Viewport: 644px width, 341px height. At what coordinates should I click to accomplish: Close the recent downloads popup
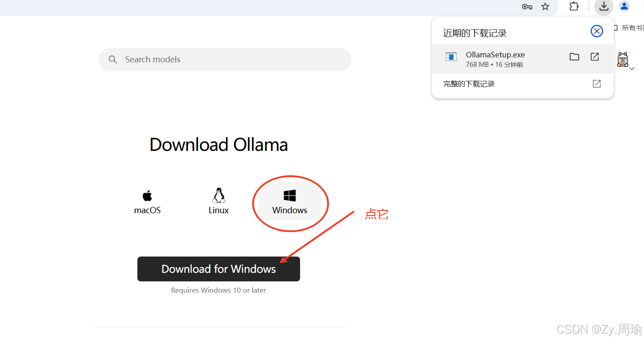[597, 31]
